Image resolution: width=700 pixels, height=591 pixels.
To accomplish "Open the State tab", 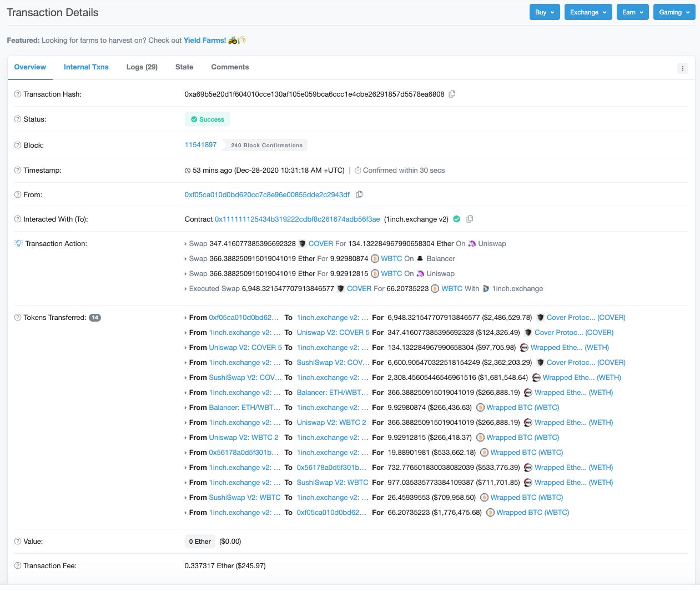I will [x=184, y=67].
